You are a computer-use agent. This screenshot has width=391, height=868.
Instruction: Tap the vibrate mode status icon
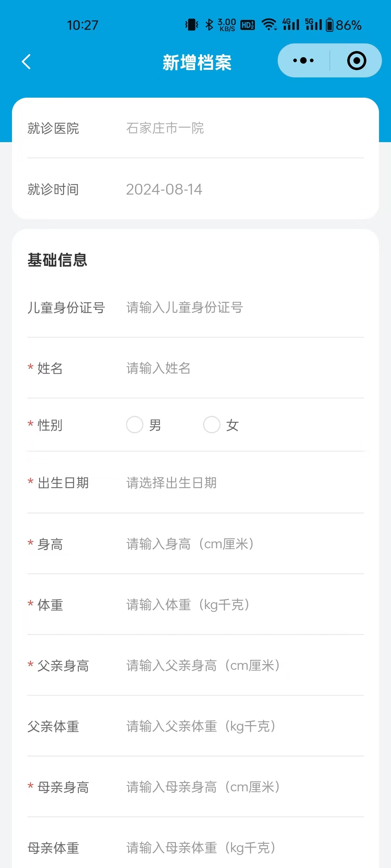click(192, 25)
